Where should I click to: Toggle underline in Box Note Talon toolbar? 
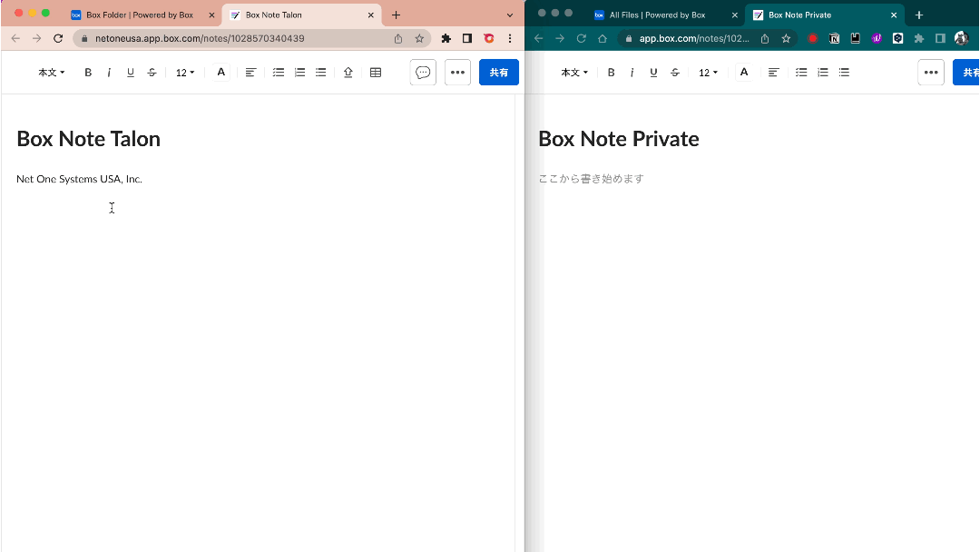(130, 73)
